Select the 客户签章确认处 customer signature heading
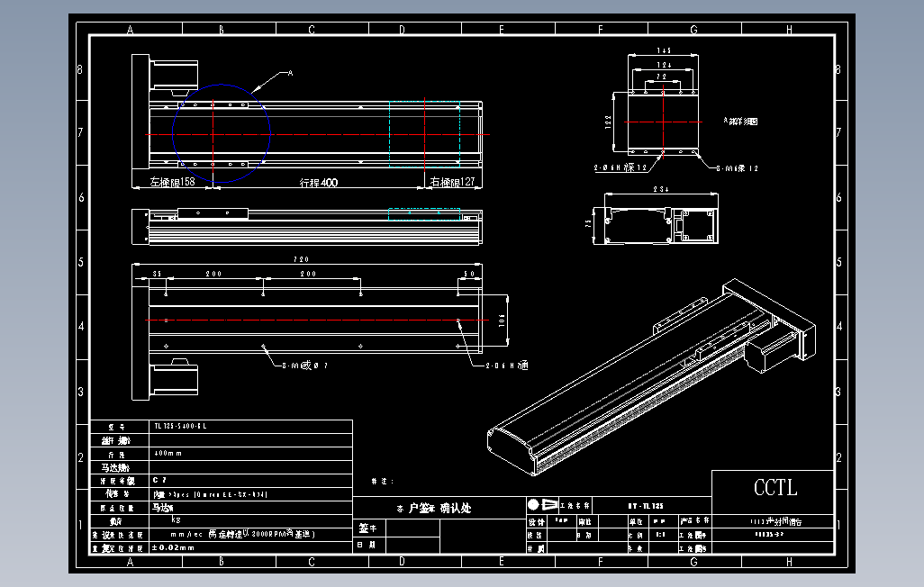 (x=434, y=508)
